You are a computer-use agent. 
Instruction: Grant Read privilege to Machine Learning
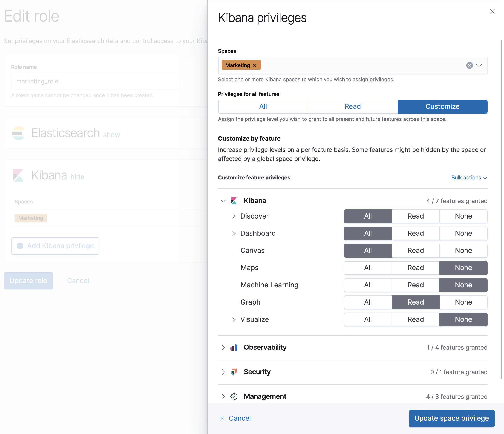[x=416, y=285]
